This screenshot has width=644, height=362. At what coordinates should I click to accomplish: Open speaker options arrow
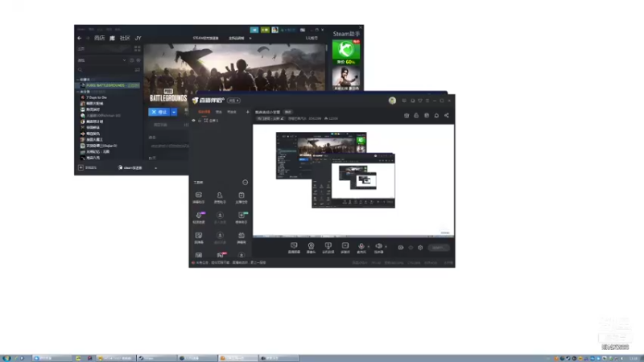coord(386,247)
